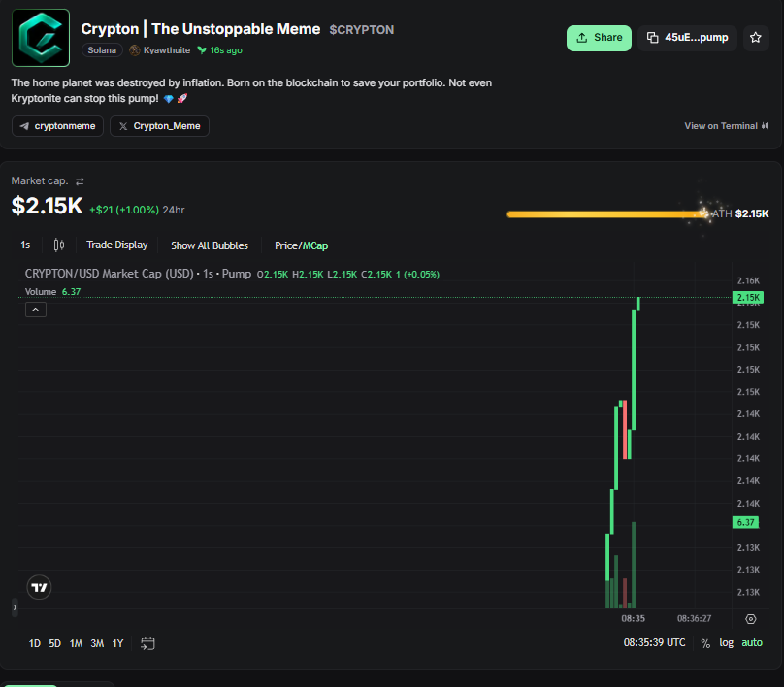Screen dimensions: 784x687
Task: Open View on Terminal link
Action: (726, 126)
